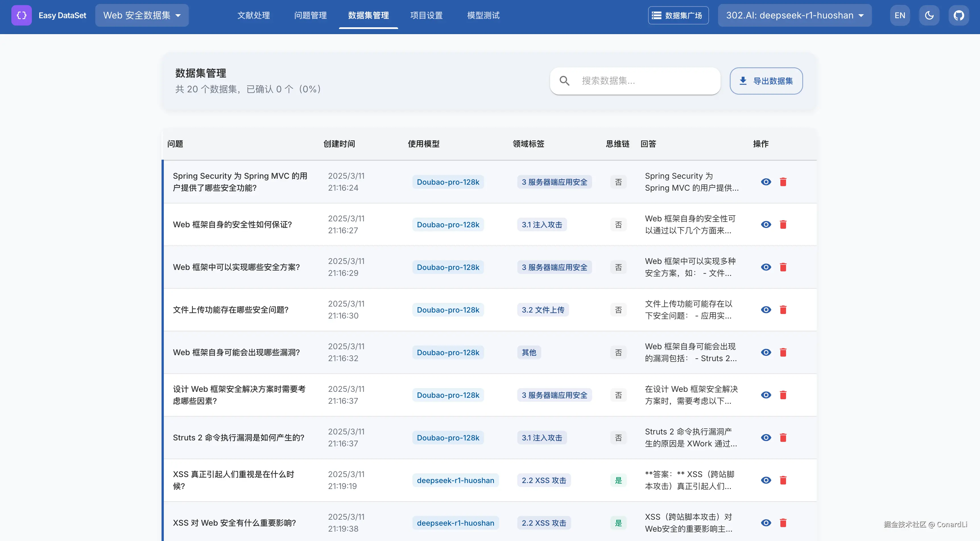Delete the XSS 对 Web 安全 row

point(783,523)
